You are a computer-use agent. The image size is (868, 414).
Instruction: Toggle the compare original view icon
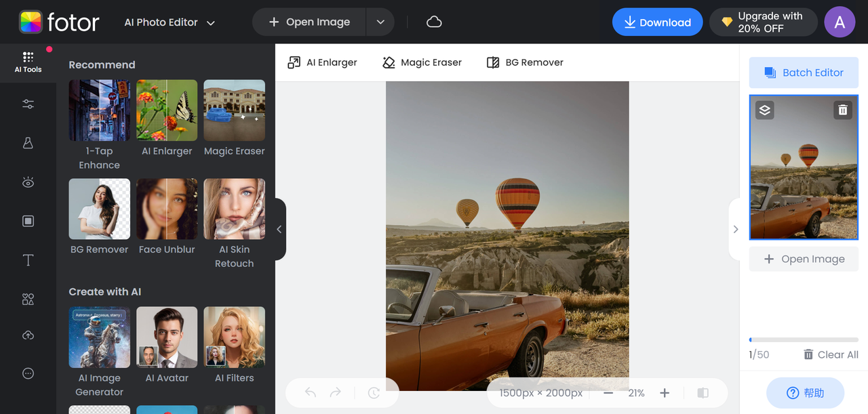click(x=703, y=393)
